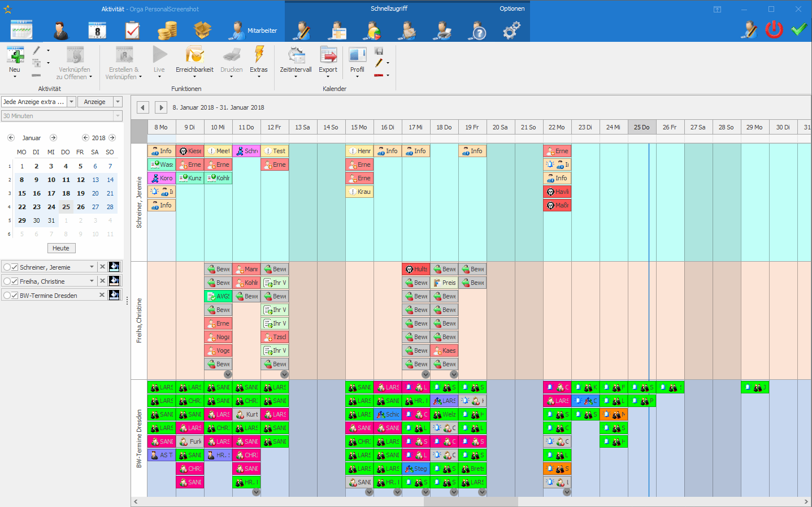The image size is (812, 507).
Task: Select the Krau appointment on 15 Mo
Action: coord(359,192)
